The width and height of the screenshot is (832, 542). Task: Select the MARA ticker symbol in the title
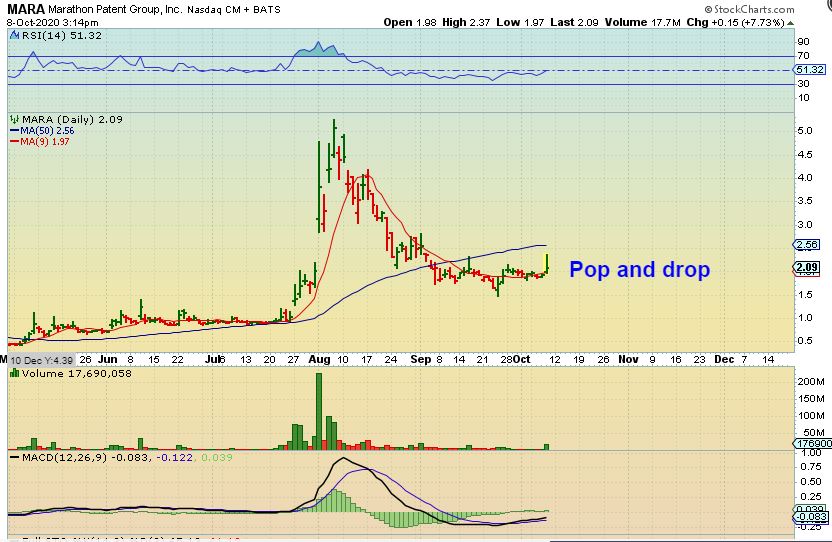tap(26, 9)
